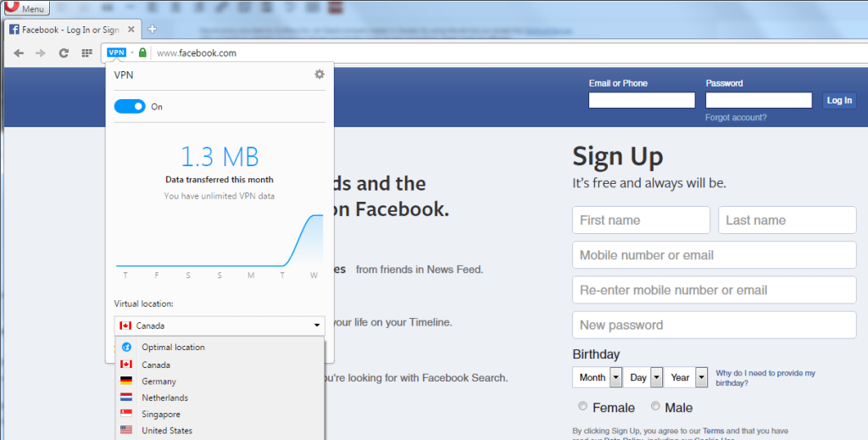Click the Data transferred this month label

click(x=220, y=180)
